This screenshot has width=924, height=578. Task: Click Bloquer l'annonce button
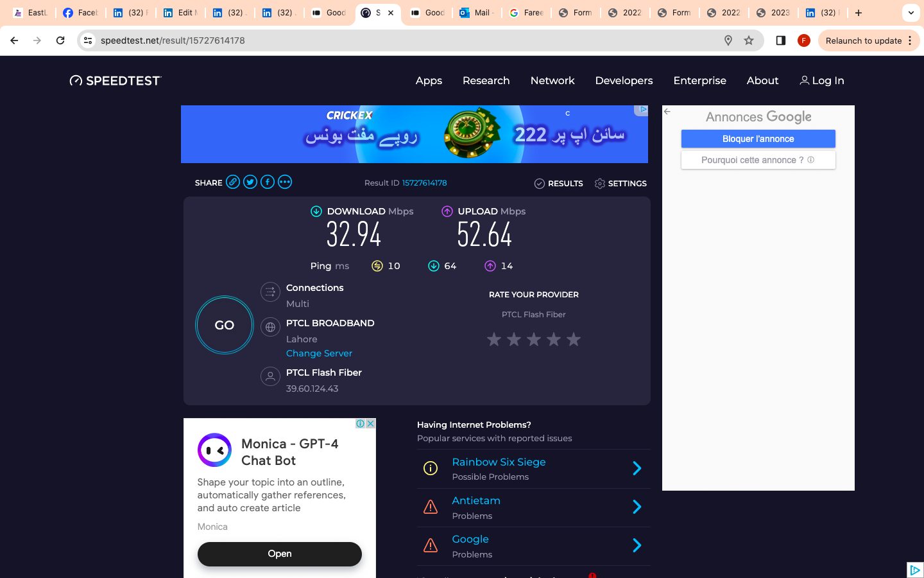coord(758,139)
